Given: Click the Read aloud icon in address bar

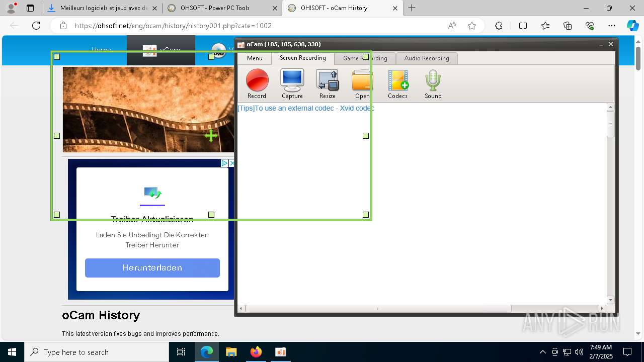Looking at the screenshot, I should [x=452, y=26].
